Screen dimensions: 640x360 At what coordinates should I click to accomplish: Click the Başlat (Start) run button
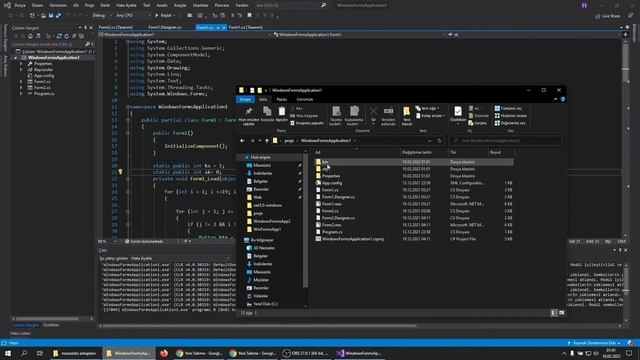coord(163,16)
